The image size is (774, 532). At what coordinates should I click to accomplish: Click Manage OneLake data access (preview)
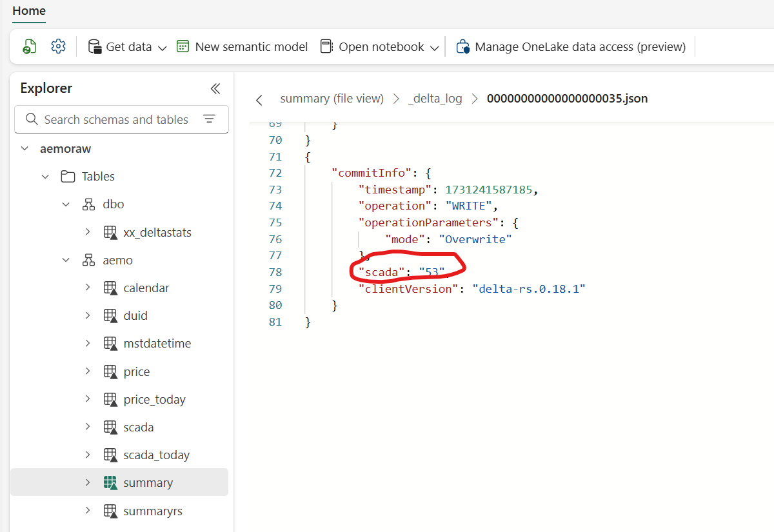[571, 46]
